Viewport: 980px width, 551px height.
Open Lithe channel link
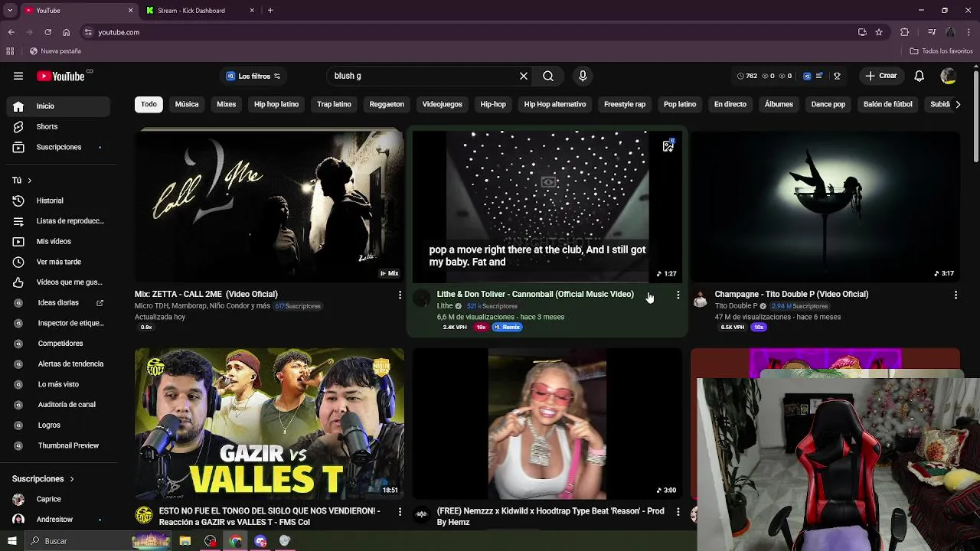445,306
